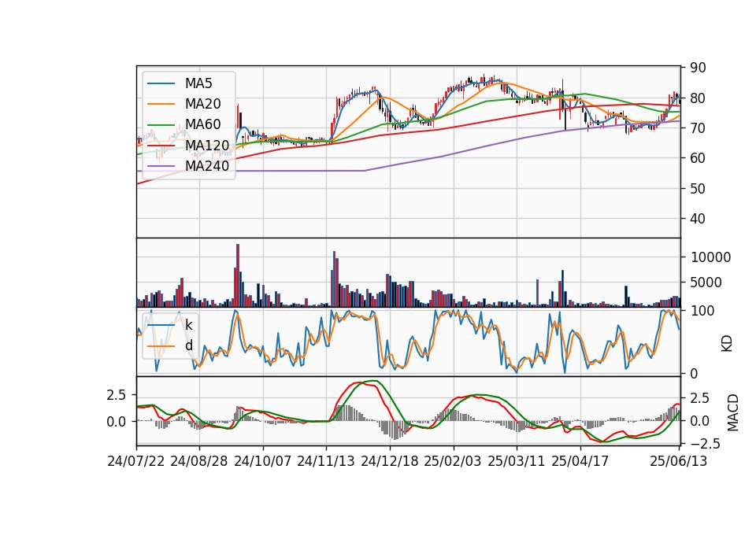Click the MA5 legend label
The height and width of the screenshot is (543, 756).
pos(198,83)
